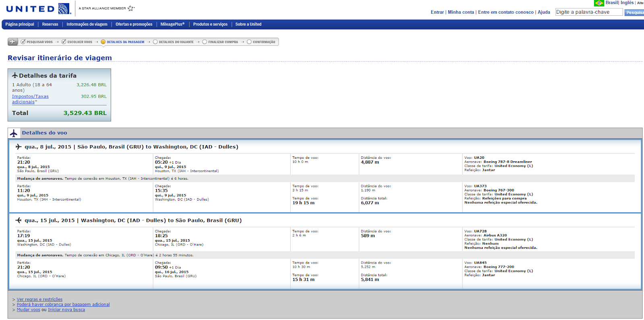Open Entre em contato conosco link
The image size is (644, 320).
click(x=506, y=12)
